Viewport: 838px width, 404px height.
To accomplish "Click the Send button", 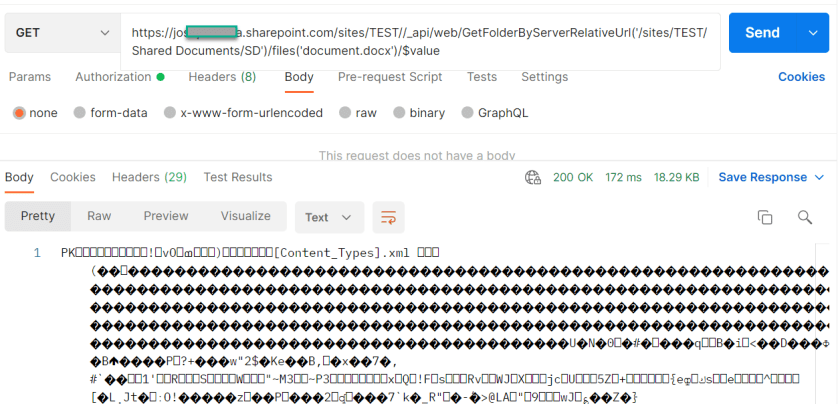I will tap(762, 33).
